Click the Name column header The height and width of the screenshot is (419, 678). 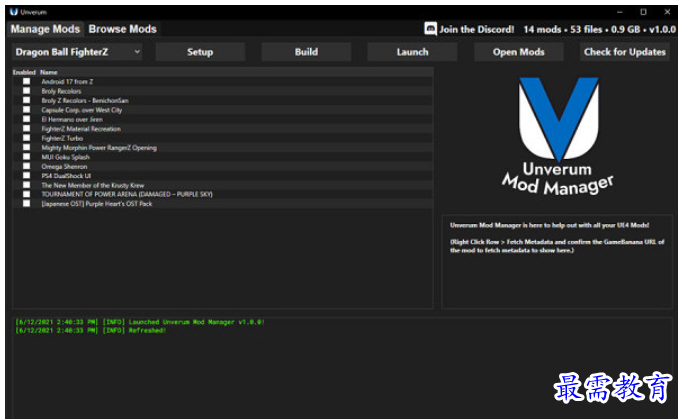coord(48,72)
